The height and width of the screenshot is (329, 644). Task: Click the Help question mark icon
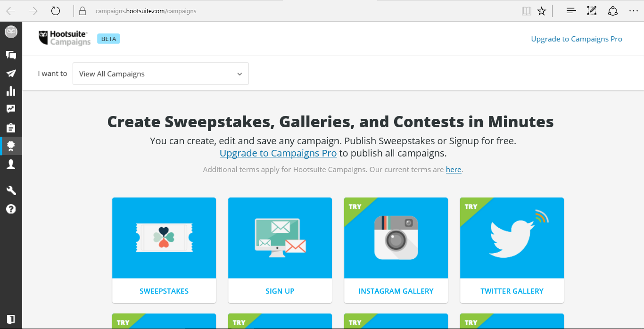click(11, 209)
